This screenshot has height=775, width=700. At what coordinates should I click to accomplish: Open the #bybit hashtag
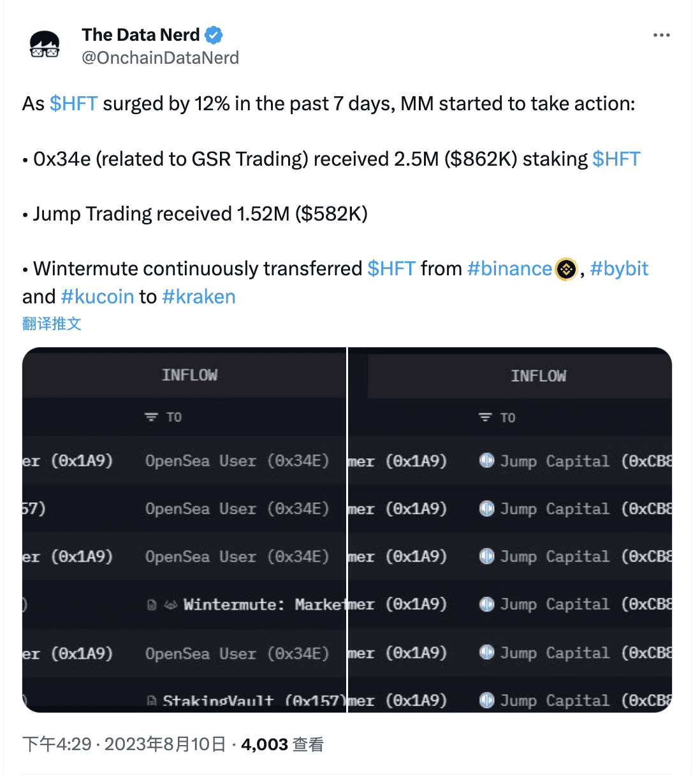tap(619, 268)
